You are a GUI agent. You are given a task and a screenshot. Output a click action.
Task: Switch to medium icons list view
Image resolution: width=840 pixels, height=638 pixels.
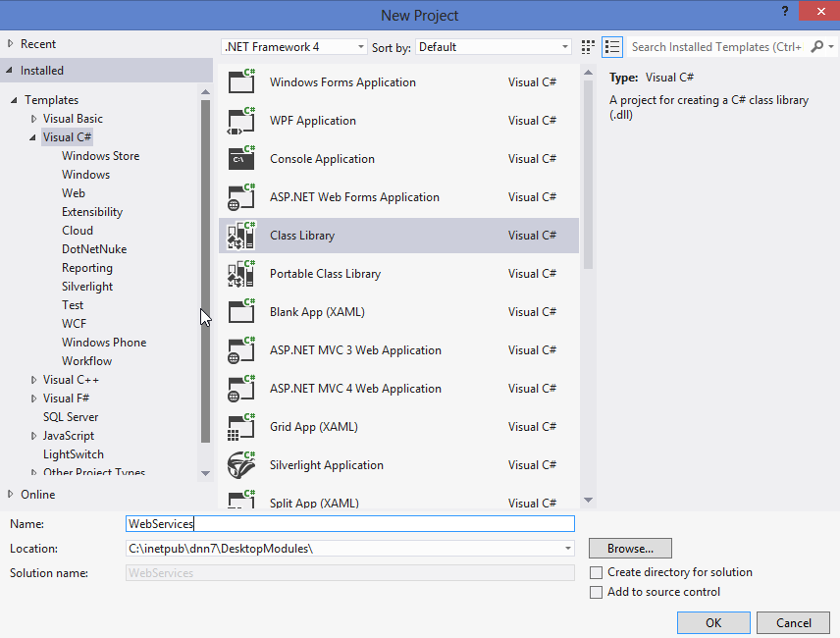tap(611, 47)
